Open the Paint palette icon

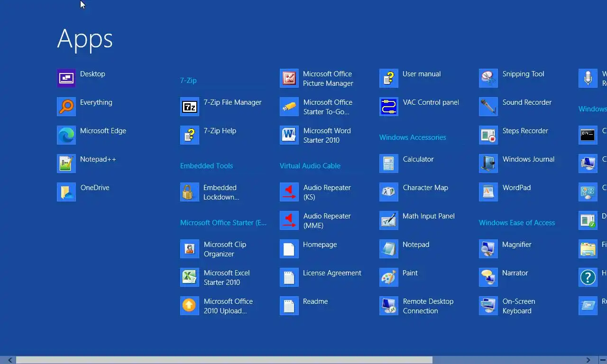pyautogui.click(x=389, y=277)
